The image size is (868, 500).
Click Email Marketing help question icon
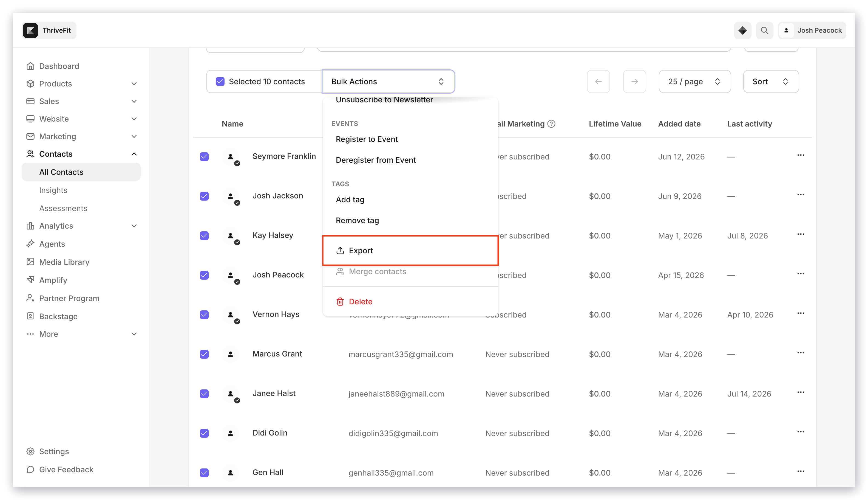pos(551,123)
